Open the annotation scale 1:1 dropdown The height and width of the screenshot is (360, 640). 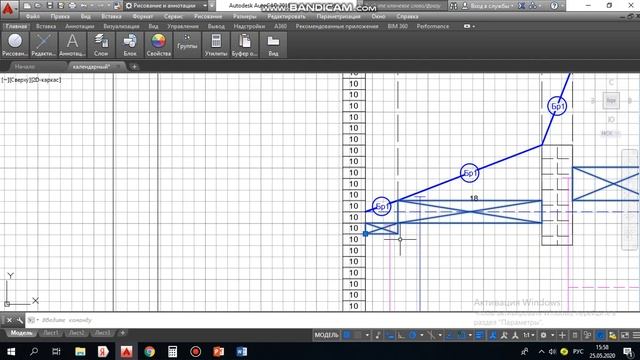pos(529,335)
